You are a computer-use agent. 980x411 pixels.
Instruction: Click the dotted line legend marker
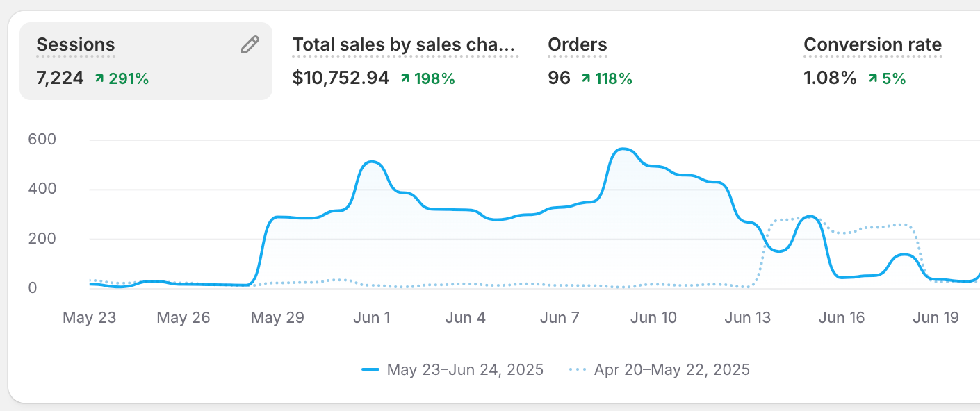(578, 369)
